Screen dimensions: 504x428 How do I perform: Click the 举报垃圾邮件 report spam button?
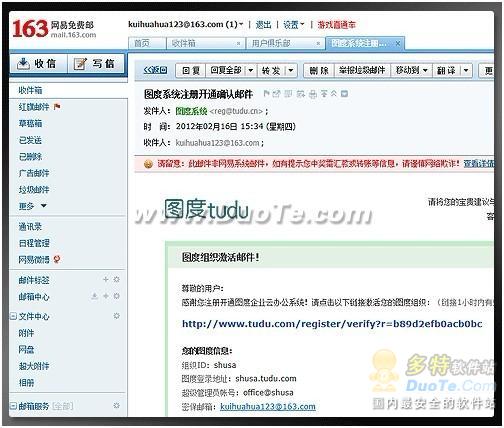(x=362, y=71)
